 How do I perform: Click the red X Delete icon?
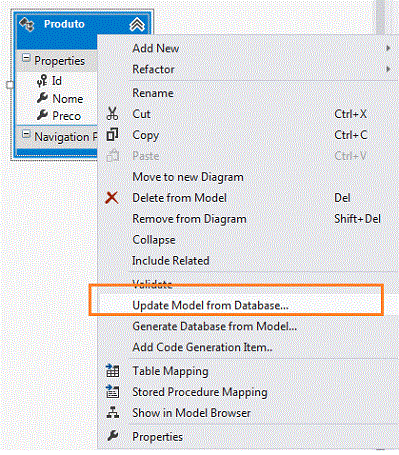point(112,198)
